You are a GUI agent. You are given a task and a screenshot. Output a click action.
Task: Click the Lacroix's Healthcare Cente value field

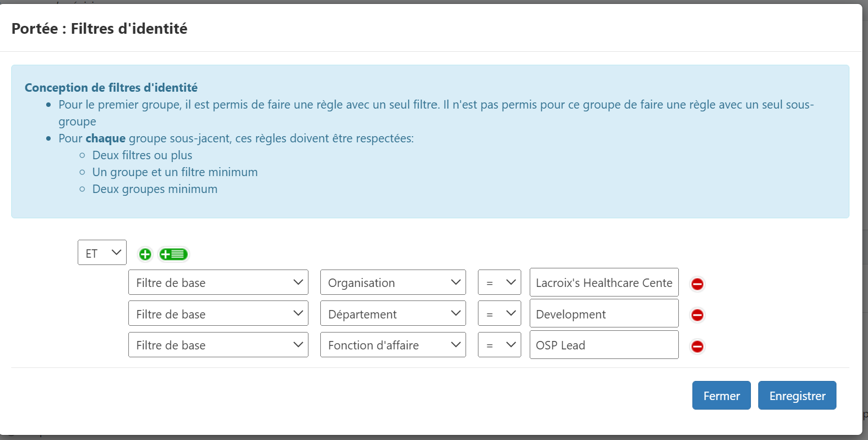[x=603, y=282]
